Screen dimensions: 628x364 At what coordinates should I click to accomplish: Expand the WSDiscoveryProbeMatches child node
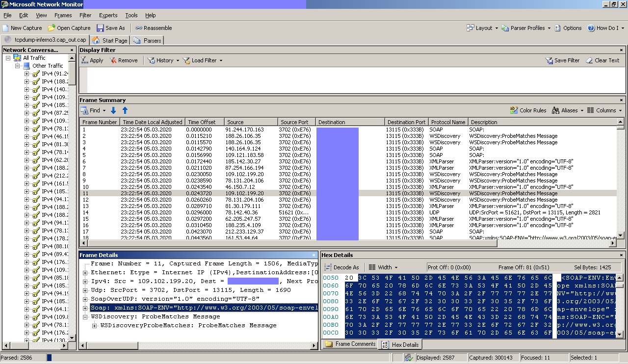click(95, 326)
